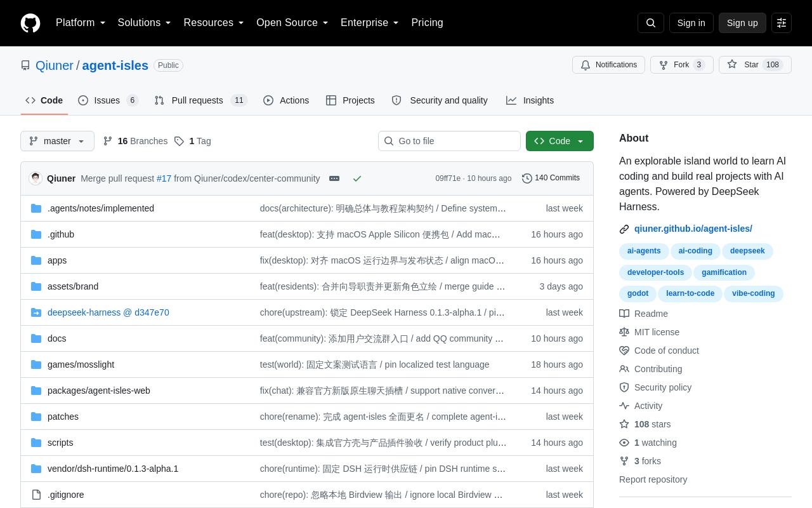The image size is (812, 508).
Task: Open the games/mosslight folder
Action: tap(81, 364)
